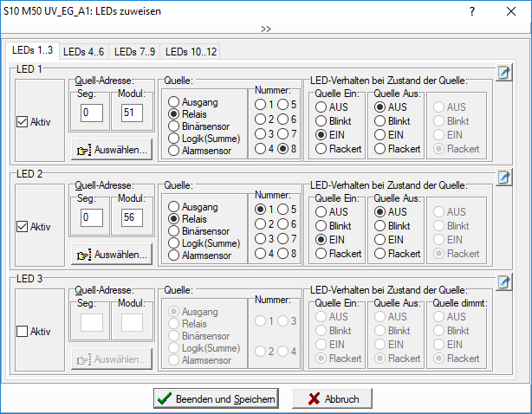Viewport: 532px width, 414px height.
Task: Select Binärsensor as source for LED 1
Action: 174,126
